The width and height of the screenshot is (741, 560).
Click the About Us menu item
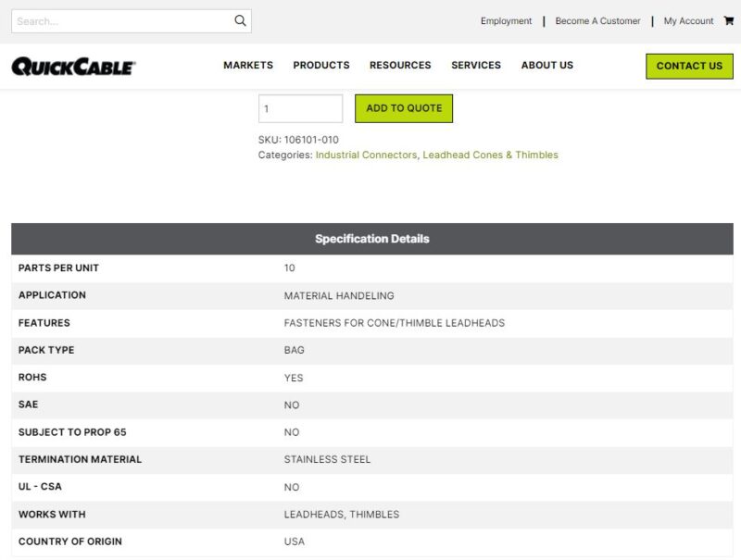click(546, 66)
